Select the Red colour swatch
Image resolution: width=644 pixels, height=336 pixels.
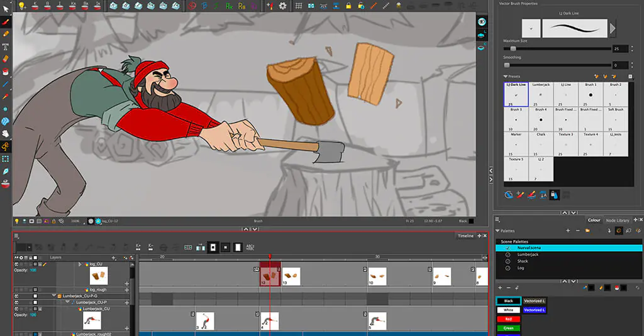pos(508,319)
